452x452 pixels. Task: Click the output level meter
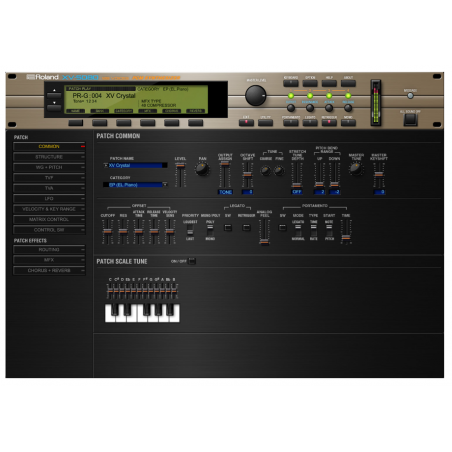click(x=376, y=103)
